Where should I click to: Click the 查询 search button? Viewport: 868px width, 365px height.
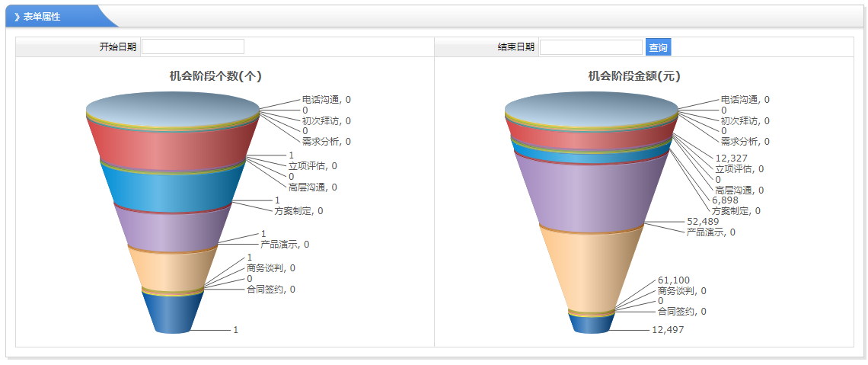[x=658, y=47]
